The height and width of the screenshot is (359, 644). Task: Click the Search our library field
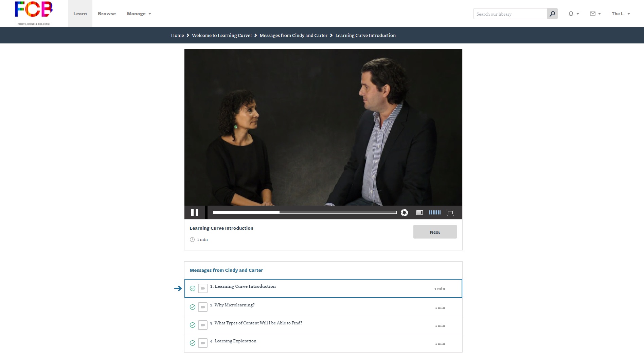510,14
